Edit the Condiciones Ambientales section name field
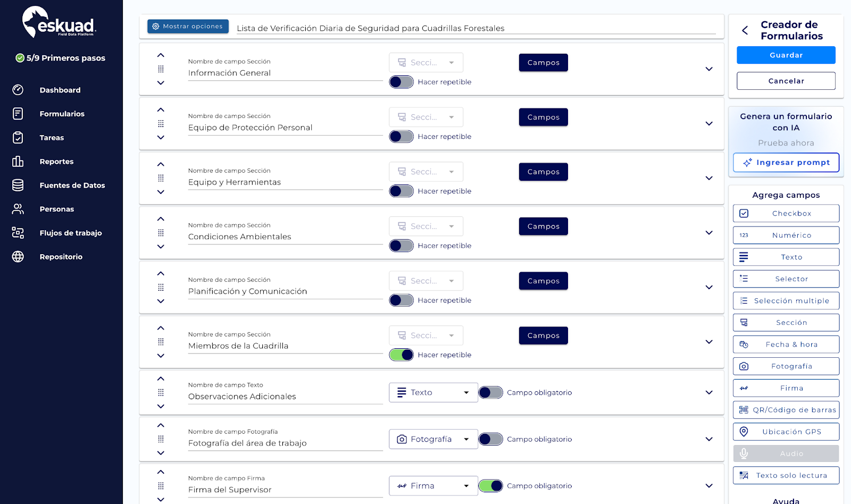 click(x=285, y=237)
